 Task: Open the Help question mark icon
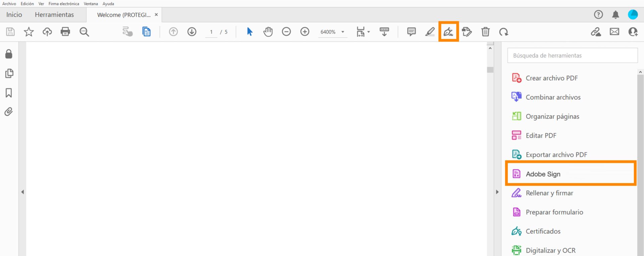[598, 14]
